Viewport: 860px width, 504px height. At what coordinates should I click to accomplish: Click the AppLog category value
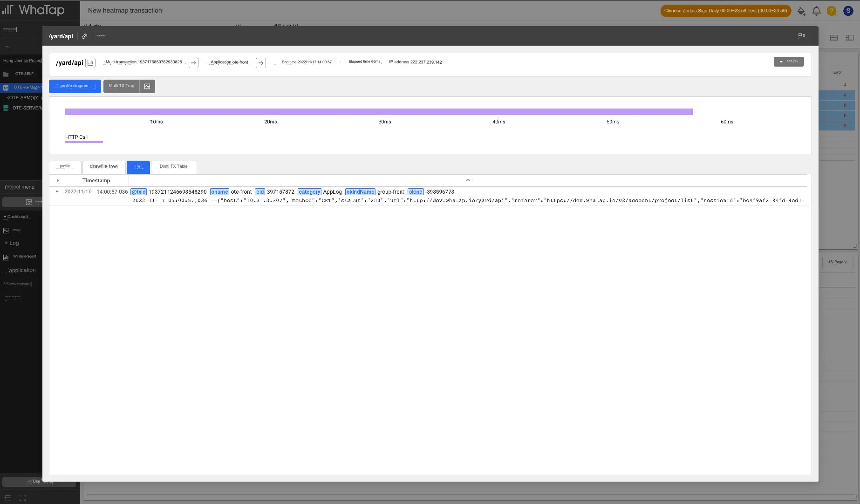click(333, 192)
